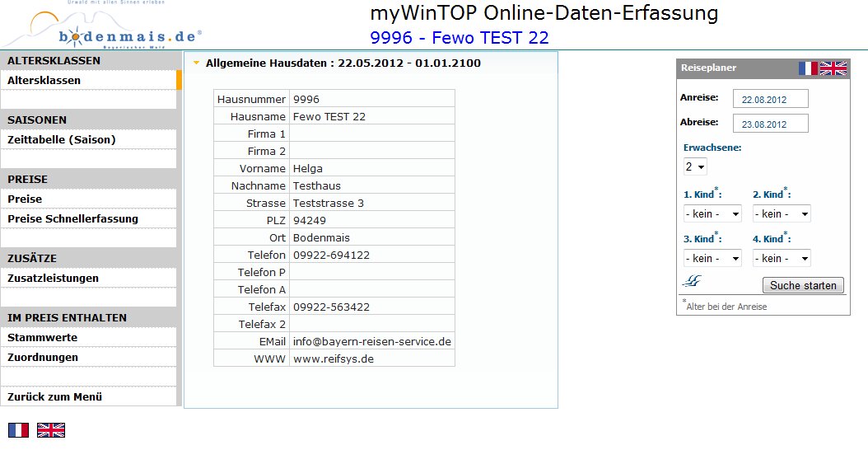Click the Allgemeine Hausdaten header title
The height and width of the screenshot is (464, 868).
343,63
